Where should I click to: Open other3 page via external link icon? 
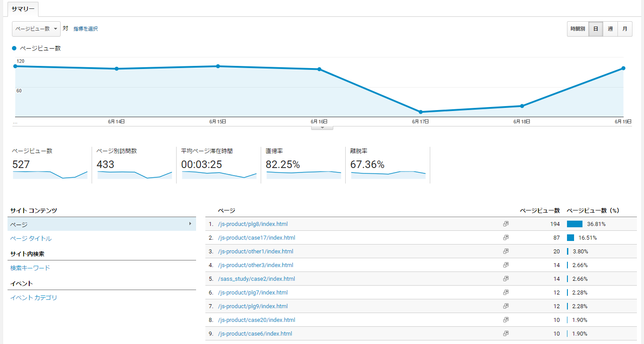506,265
